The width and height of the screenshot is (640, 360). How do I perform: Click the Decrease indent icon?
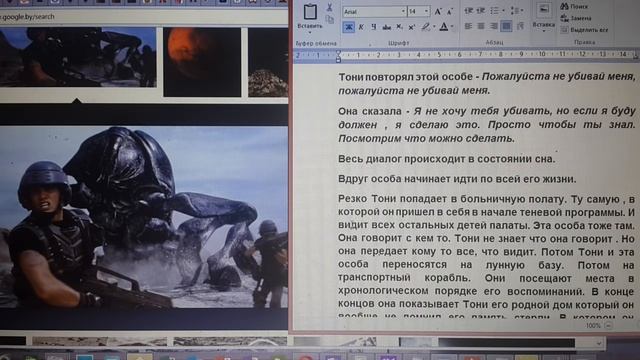469,11
